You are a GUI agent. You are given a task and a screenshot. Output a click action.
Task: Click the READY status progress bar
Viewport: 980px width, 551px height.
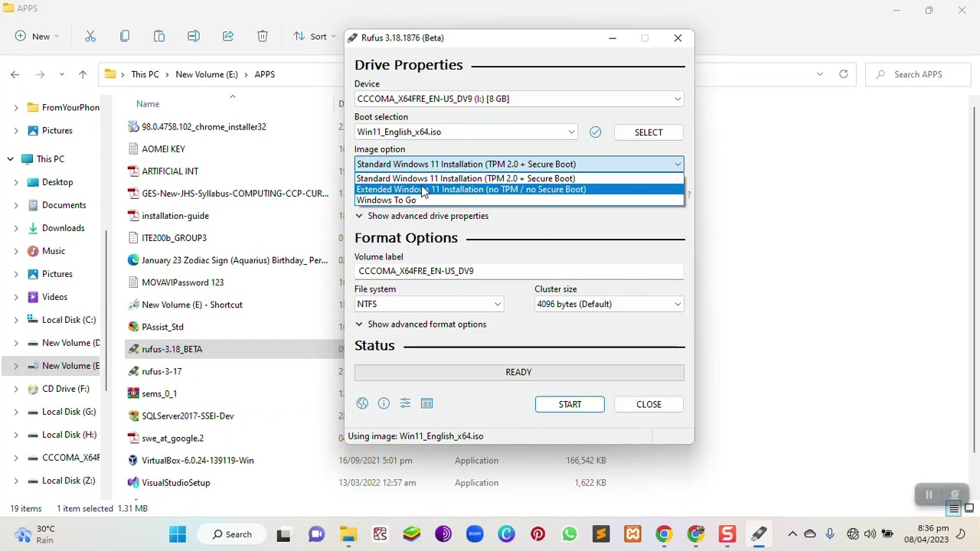(519, 372)
